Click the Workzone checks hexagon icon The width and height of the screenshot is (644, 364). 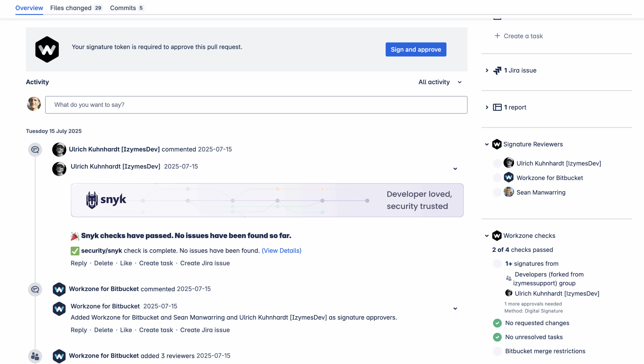(x=497, y=236)
